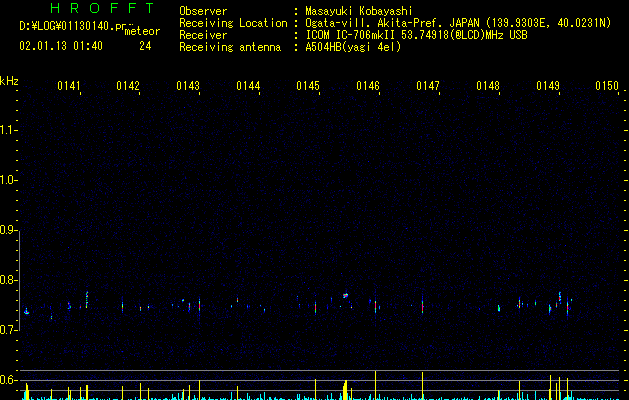Image resolution: width=629 pixels, height=400 pixels.
Task: Click the Observer label
Action: pos(203,11)
